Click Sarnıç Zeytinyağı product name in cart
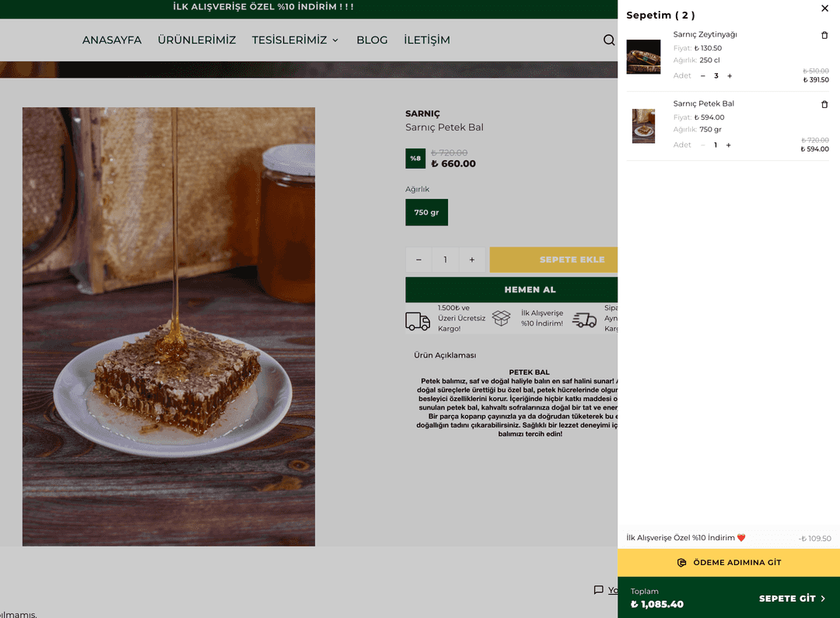The image size is (840, 618). [705, 34]
